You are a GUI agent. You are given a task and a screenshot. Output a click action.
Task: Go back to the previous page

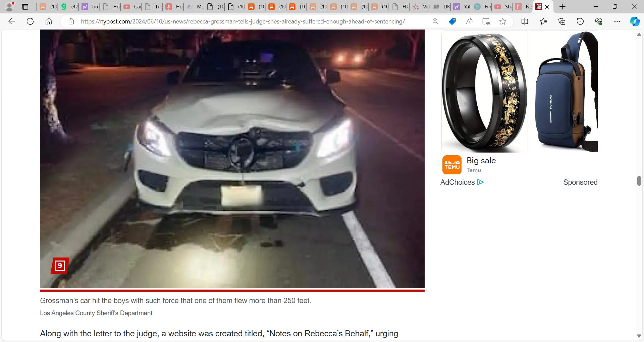pos(12,21)
